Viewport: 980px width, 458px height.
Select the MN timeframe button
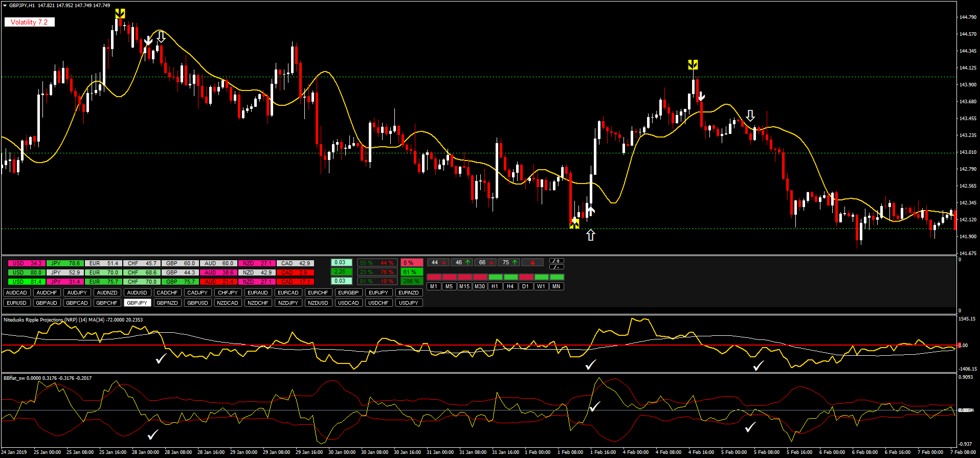(556, 286)
